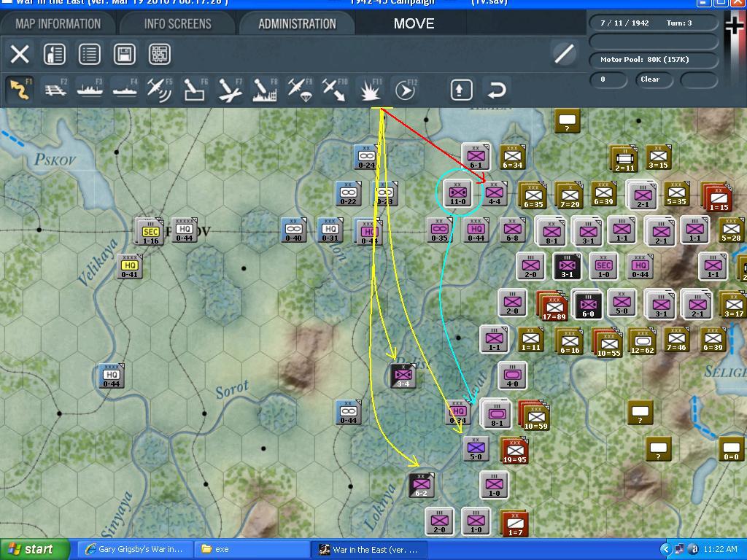Click the diagonal slash icon
747x560 pixels.
click(x=564, y=53)
